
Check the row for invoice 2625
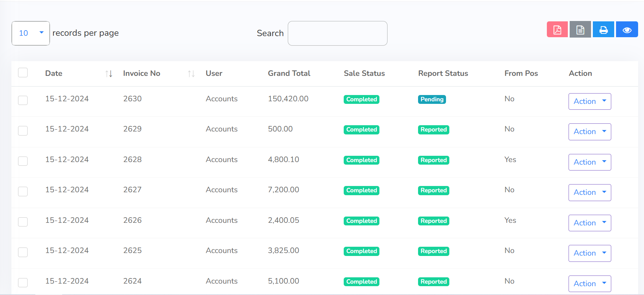(x=23, y=252)
